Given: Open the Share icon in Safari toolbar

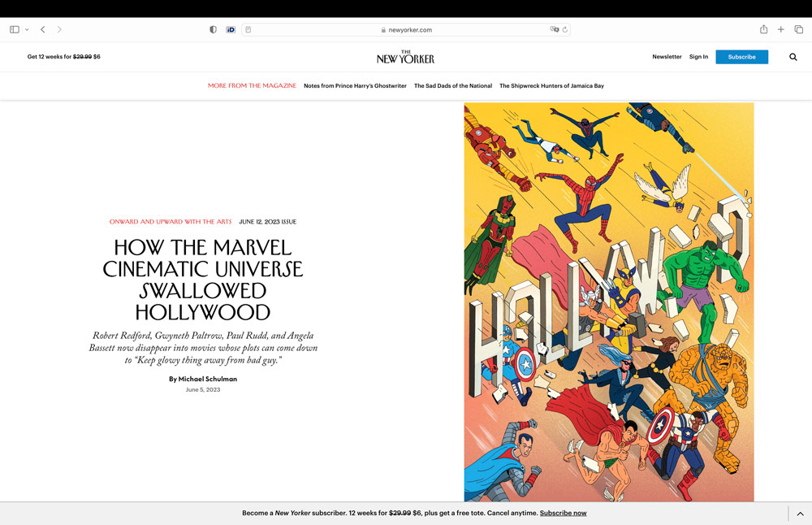Looking at the screenshot, I should 763,29.
